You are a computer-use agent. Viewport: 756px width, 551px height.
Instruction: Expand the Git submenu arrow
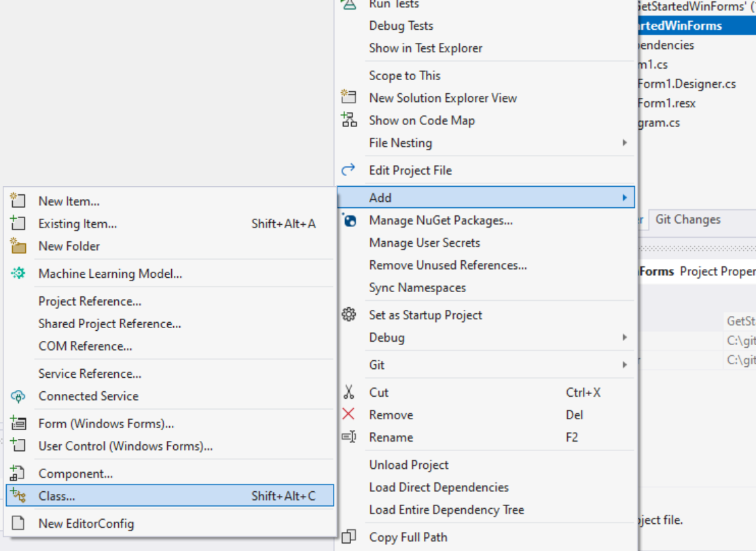click(624, 365)
